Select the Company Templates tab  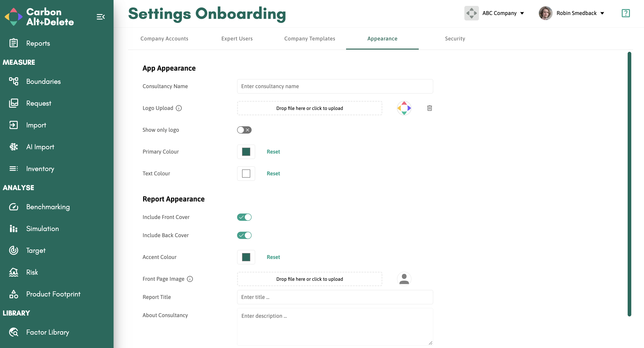tap(310, 38)
